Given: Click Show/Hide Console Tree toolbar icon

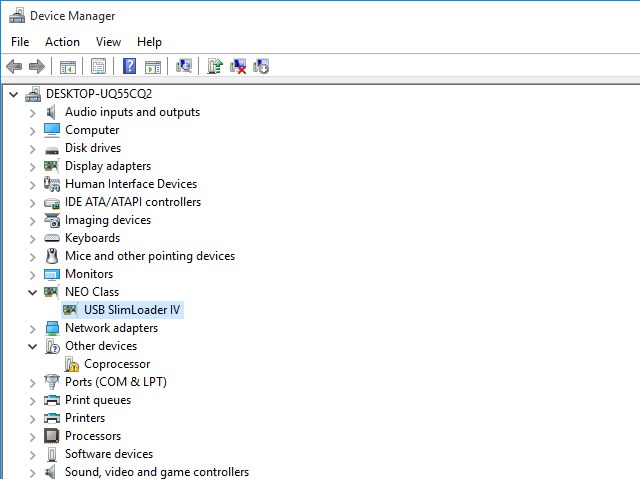Looking at the screenshot, I should 68,66.
